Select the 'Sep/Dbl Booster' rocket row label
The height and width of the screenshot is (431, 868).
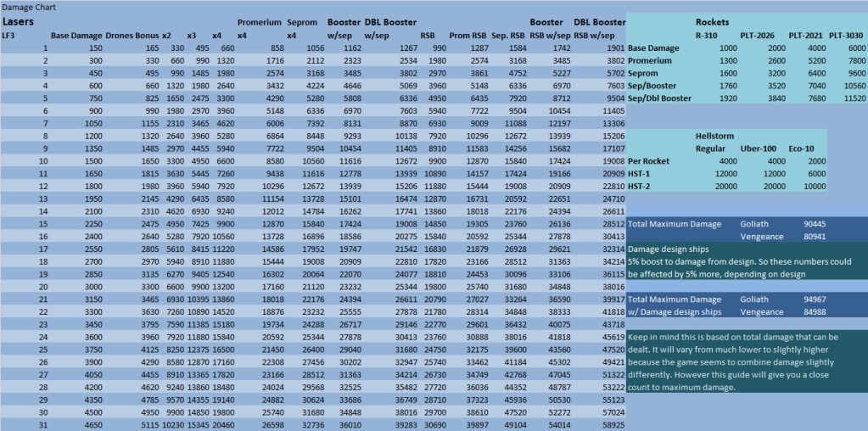coord(659,98)
